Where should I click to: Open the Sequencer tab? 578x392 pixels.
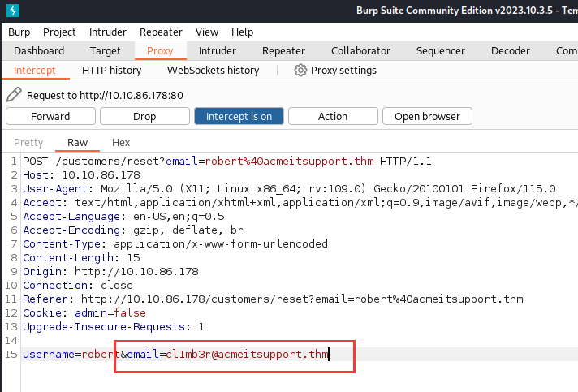(441, 50)
